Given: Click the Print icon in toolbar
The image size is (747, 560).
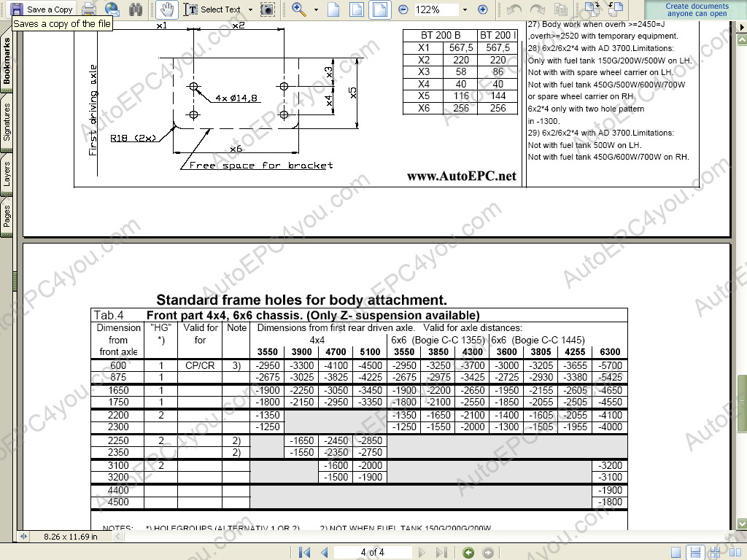Looking at the screenshot, I should (x=89, y=9).
